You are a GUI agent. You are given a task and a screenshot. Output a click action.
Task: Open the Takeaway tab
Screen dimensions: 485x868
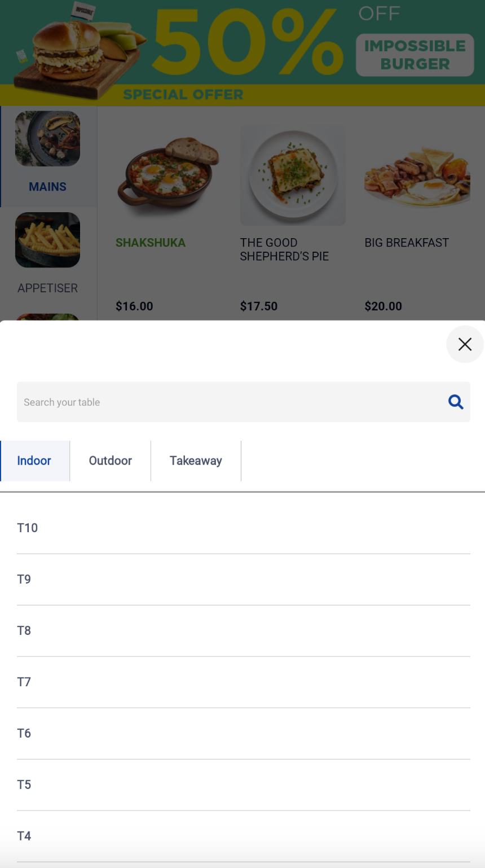[x=196, y=461]
